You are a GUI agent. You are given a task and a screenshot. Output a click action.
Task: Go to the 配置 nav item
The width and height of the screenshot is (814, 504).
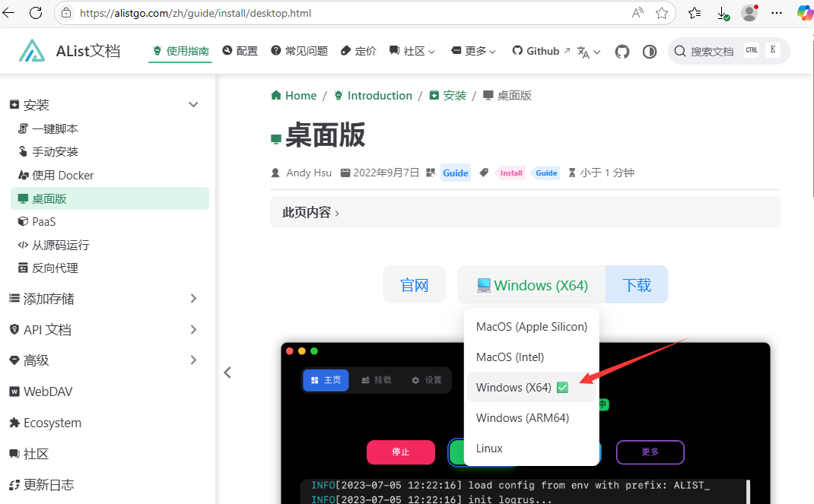tap(240, 51)
